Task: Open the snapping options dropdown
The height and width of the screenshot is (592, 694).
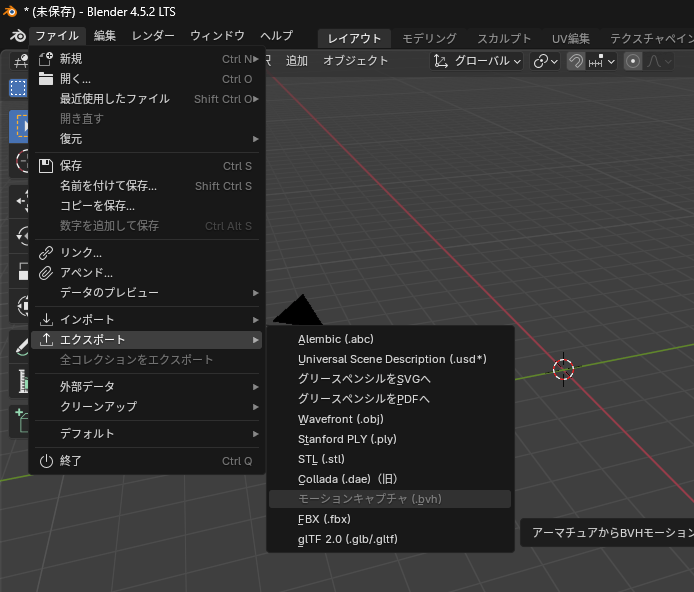Action: 602,61
